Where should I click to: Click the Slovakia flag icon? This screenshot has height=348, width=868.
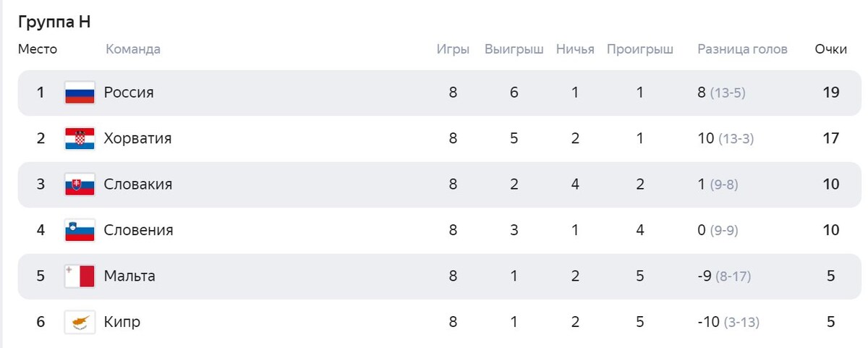80,184
